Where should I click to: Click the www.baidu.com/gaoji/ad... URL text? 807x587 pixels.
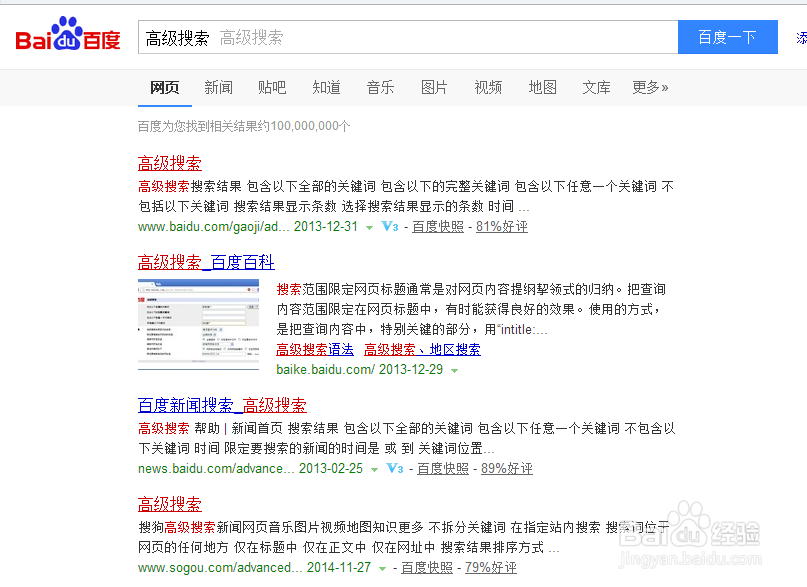214,226
